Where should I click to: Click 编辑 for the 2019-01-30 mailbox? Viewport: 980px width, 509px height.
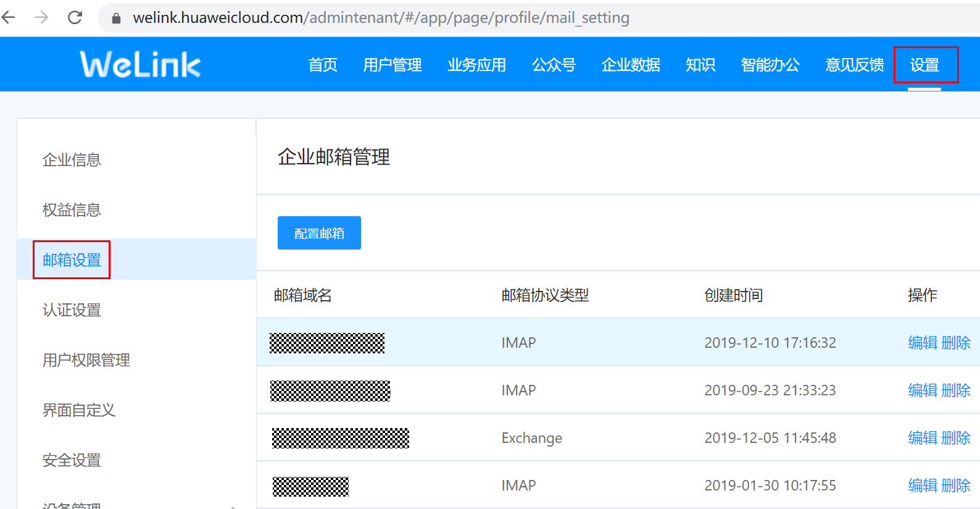point(923,486)
